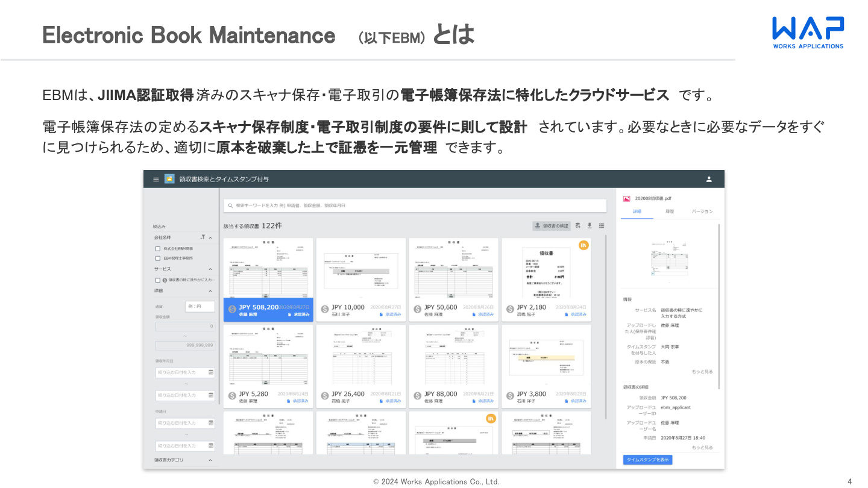868x488 pixels.
Task: Switch to the 履歴 tab
Action: point(670,211)
